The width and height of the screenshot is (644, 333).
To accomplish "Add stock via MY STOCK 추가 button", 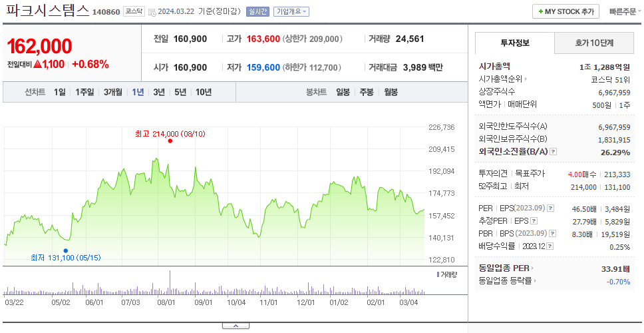I will 565,11.
